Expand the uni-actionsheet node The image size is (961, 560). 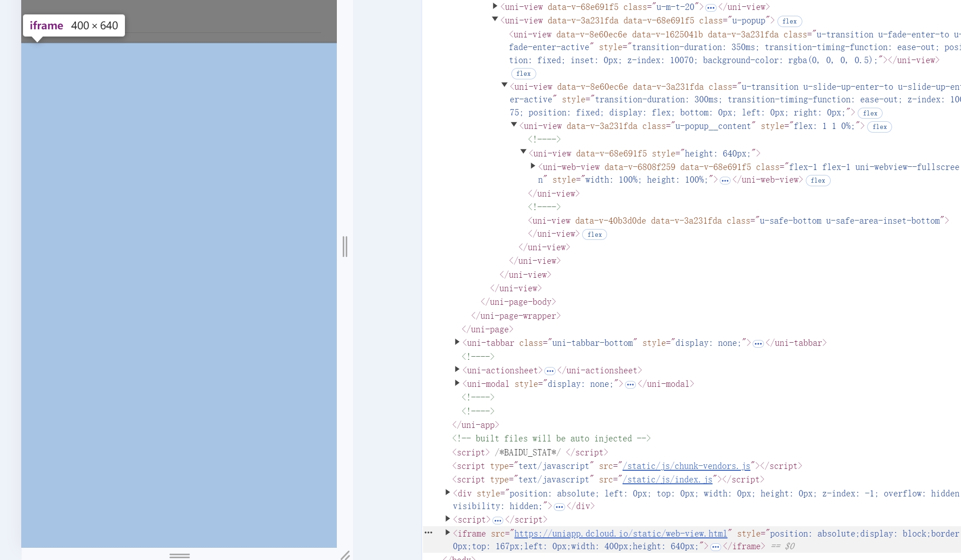(457, 370)
